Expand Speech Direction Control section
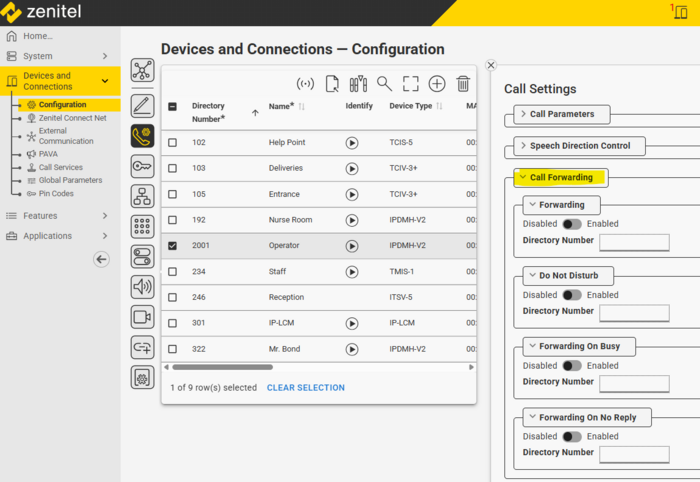Viewport: 700px width, 482px height. (580, 146)
